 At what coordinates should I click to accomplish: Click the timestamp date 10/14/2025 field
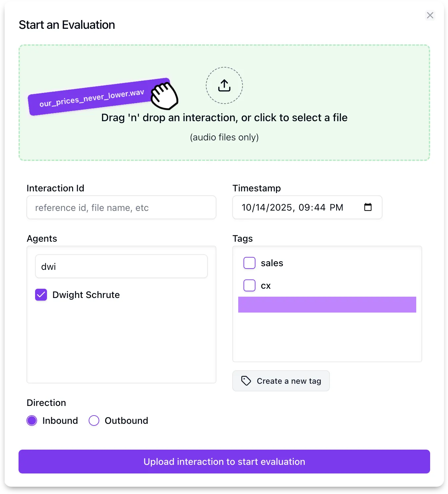(x=267, y=207)
